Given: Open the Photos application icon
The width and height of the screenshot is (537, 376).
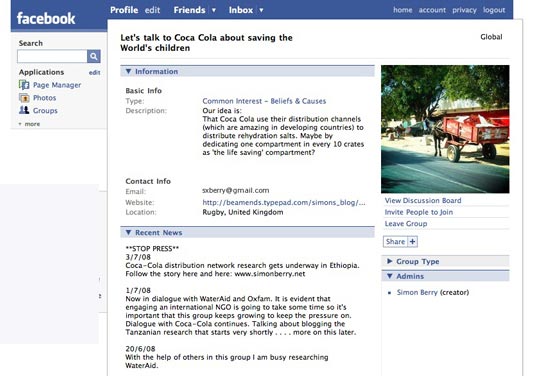Looking at the screenshot, I should pos(24,98).
